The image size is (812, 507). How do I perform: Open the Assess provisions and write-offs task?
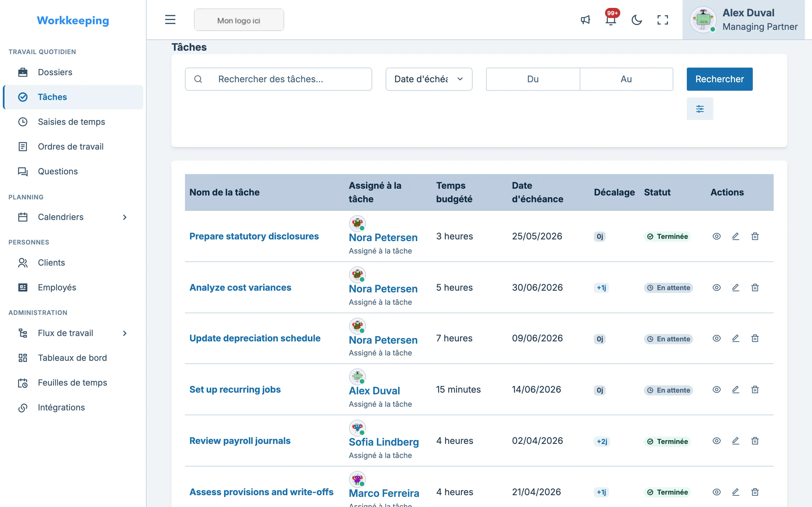[x=261, y=492]
